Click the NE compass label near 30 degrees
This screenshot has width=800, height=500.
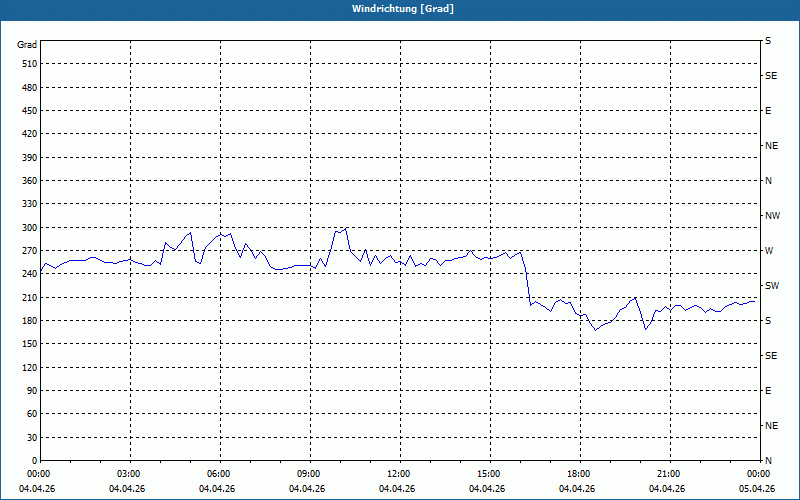[771, 426]
